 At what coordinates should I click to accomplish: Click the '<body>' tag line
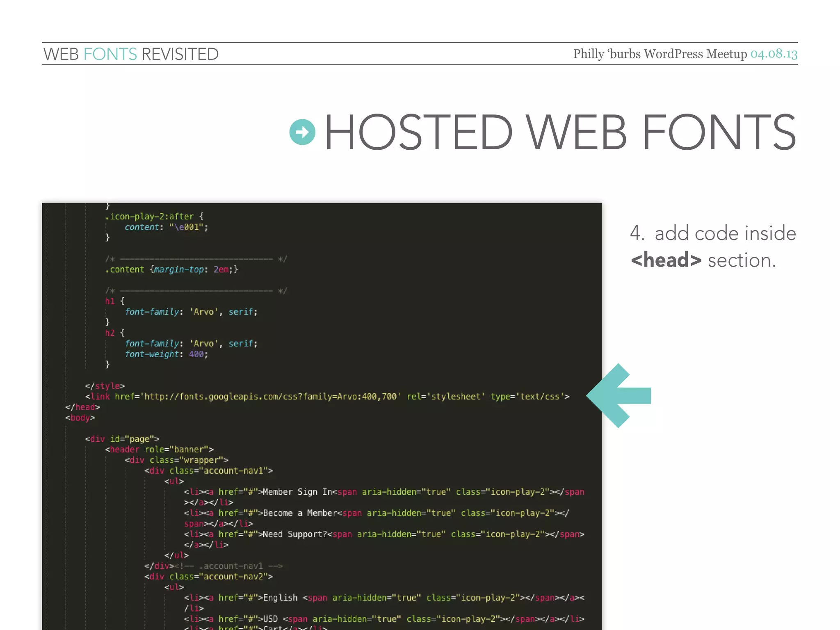tap(80, 418)
